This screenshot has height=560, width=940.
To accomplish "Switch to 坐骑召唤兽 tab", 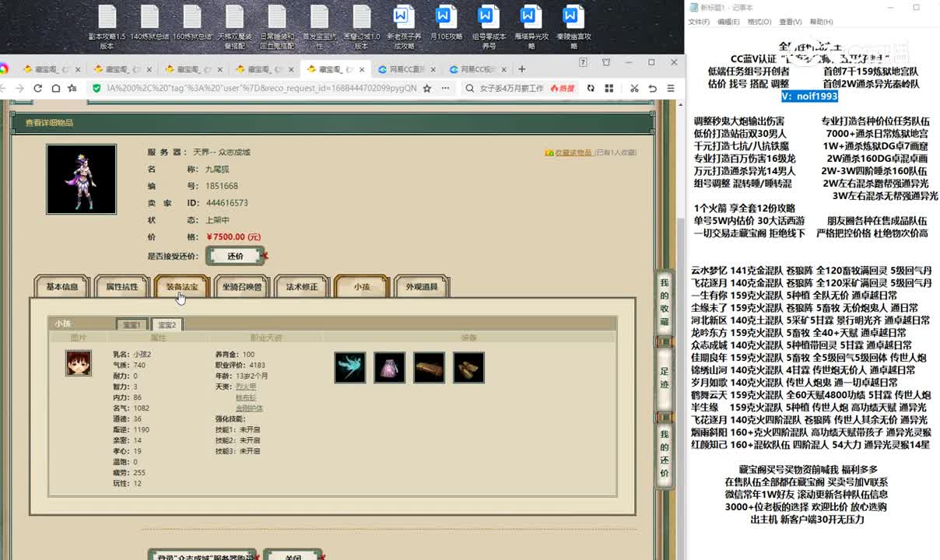I will point(242,287).
